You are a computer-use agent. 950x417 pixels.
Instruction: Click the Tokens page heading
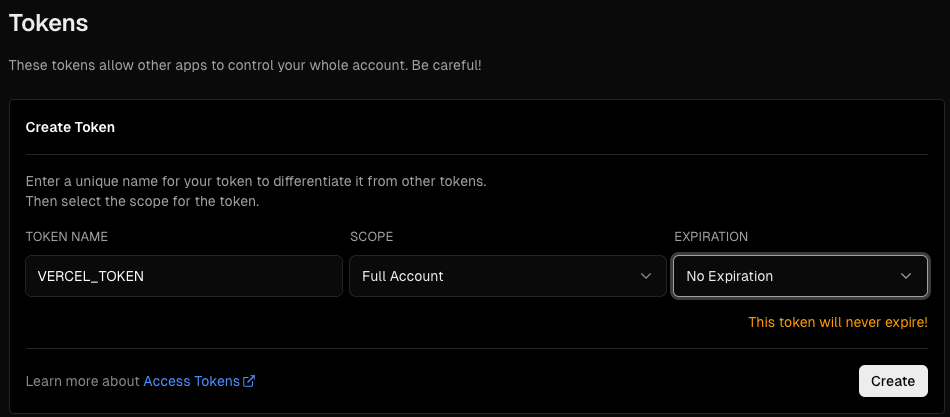[x=48, y=23]
